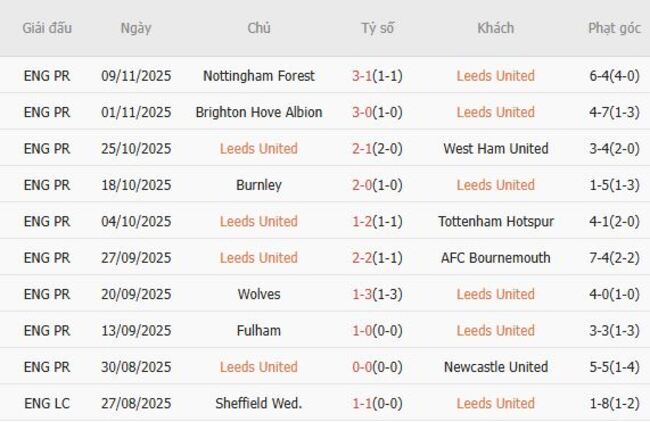Click the Phạt góc column header
The image size is (650, 422).
(x=614, y=28)
